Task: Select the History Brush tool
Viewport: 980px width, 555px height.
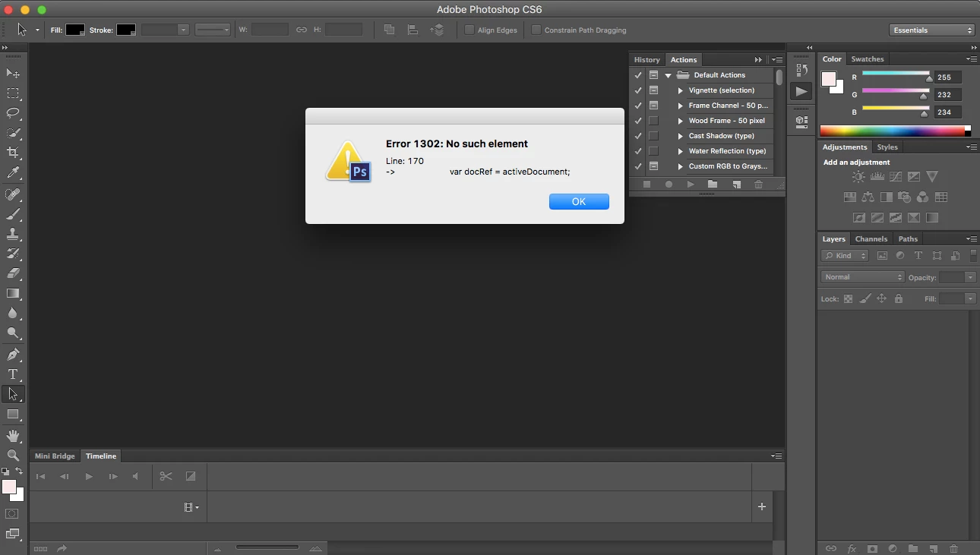Action: 13,254
